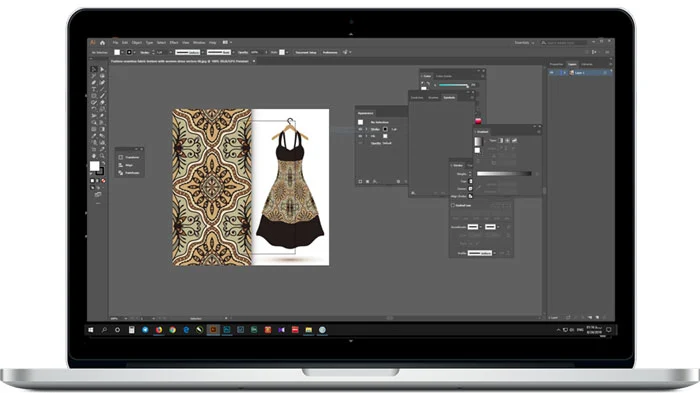Open the File menu

click(116, 42)
